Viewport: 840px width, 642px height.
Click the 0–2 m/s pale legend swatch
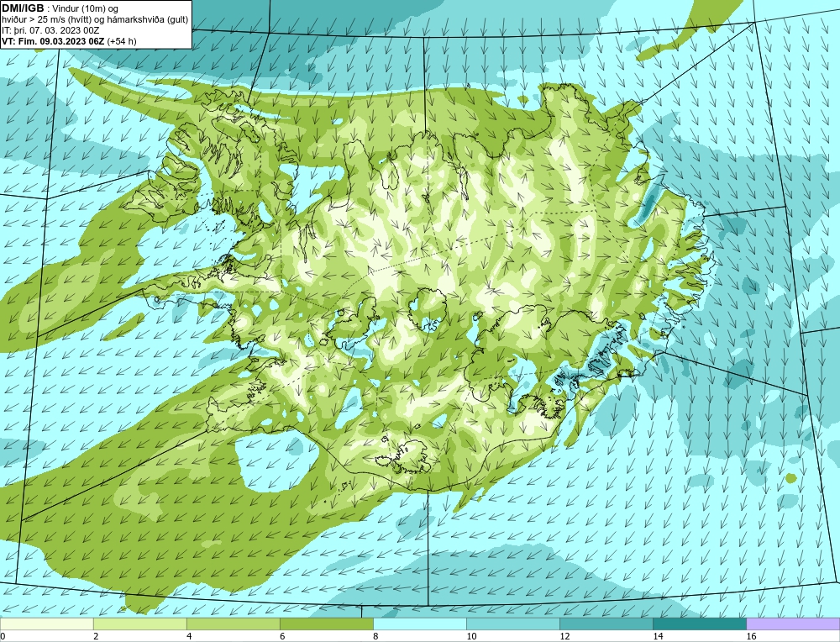coord(46,624)
